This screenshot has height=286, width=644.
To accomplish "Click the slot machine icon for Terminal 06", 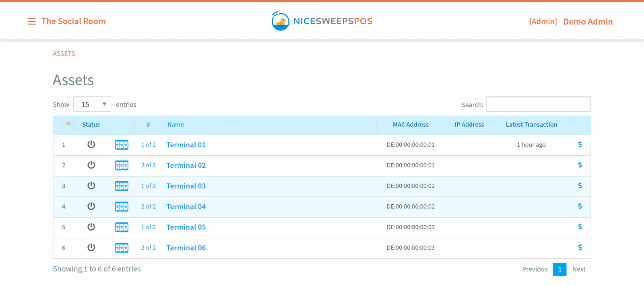I will pos(122,248).
